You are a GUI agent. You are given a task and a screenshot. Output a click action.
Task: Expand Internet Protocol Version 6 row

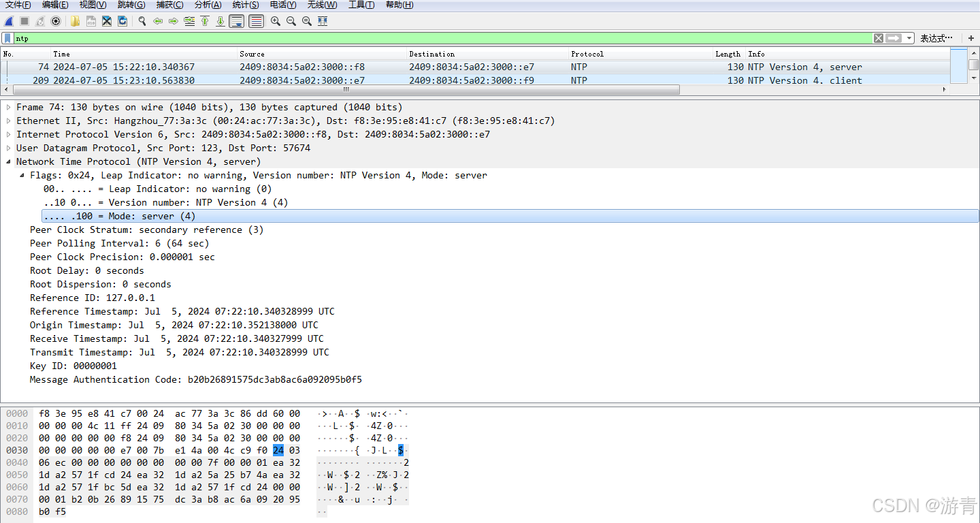click(x=9, y=134)
